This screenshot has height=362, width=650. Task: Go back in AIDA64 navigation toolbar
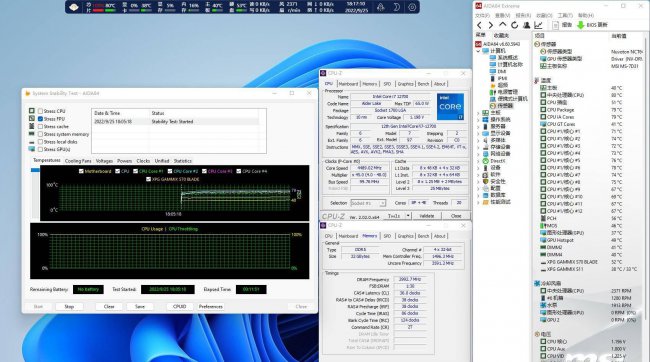(x=480, y=25)
